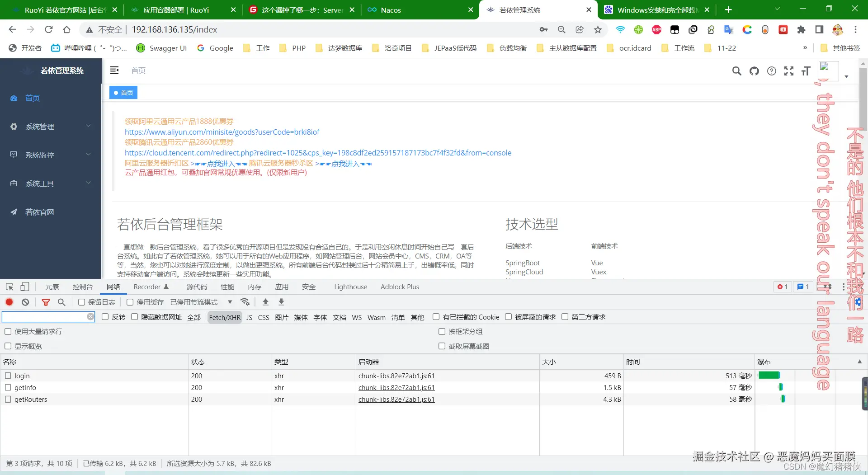Clear the network filter text box
The image size is (868, 475).
(90, 317)
